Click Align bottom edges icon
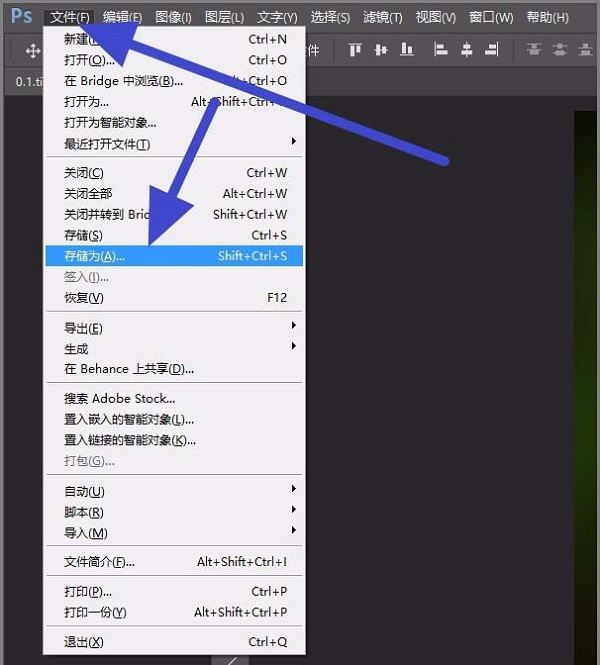The image size is (600, 665). click(x=406, y=50)
